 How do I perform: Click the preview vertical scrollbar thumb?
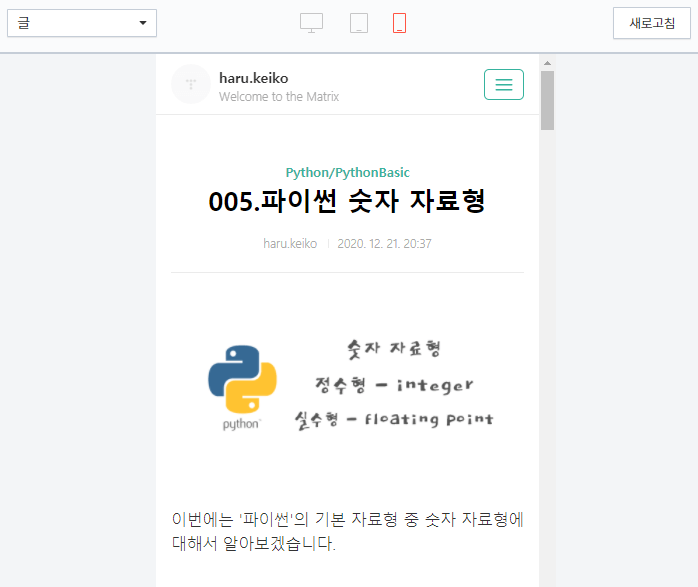pos(548,101)
